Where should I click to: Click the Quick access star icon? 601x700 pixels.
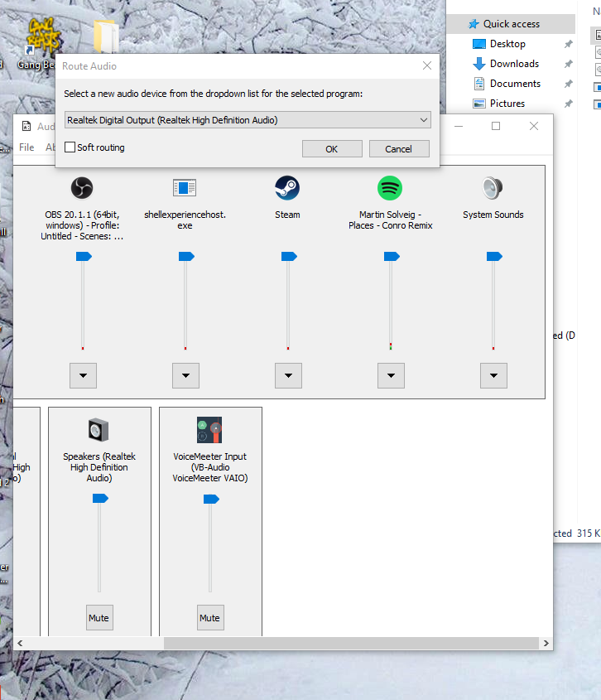click(x=474, y=24)
